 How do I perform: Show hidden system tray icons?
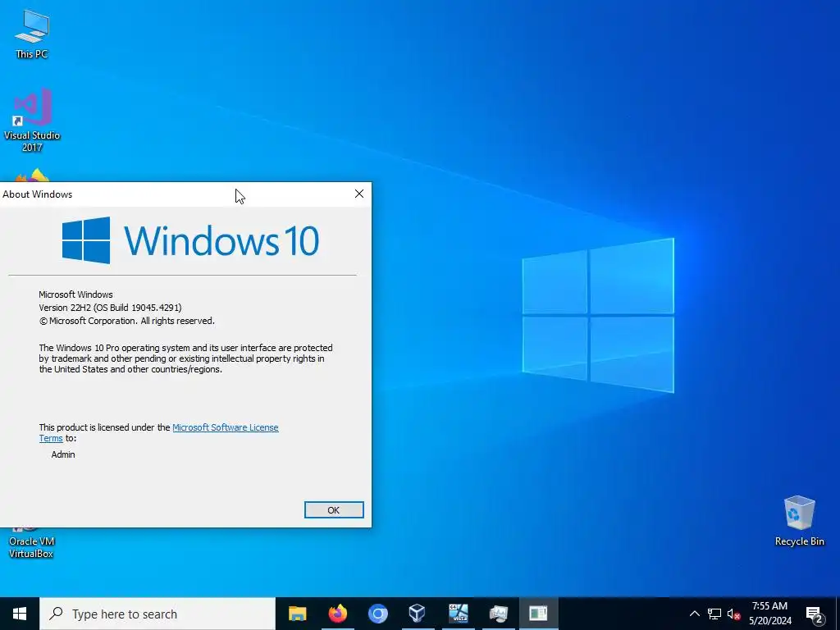pyautogui.click(x=694, y=614)
